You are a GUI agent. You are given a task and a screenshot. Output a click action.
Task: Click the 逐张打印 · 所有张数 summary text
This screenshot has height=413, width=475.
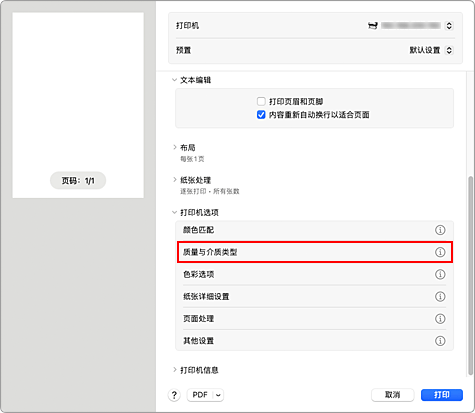(x=210, y=191)
